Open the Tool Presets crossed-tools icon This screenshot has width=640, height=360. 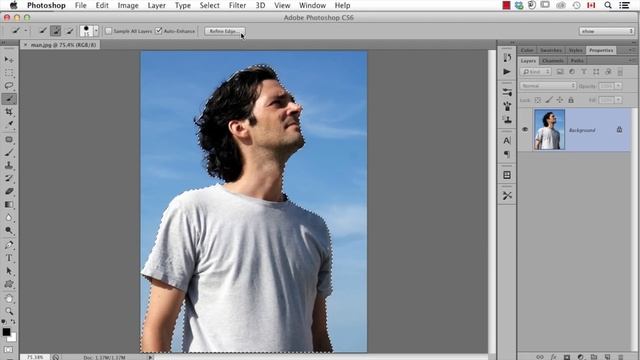[x=507, y=196]
